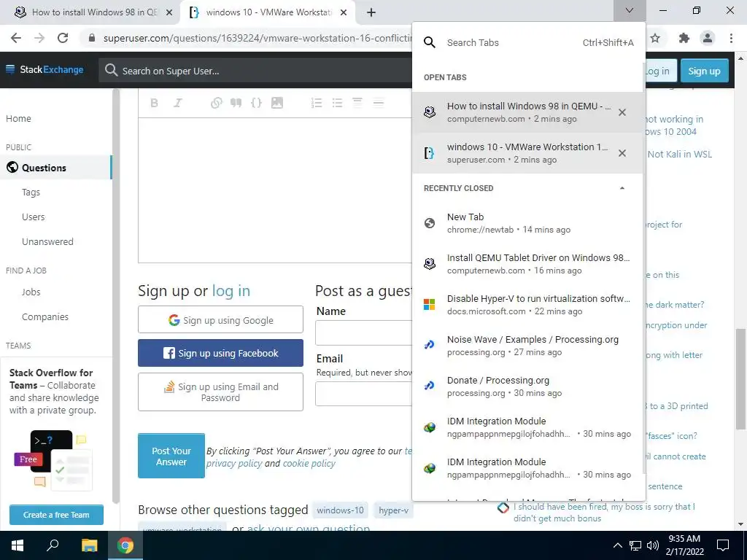Insert a hyperlink with the link icon
This screenshot has height=560, width=747.
pos(216,103)
